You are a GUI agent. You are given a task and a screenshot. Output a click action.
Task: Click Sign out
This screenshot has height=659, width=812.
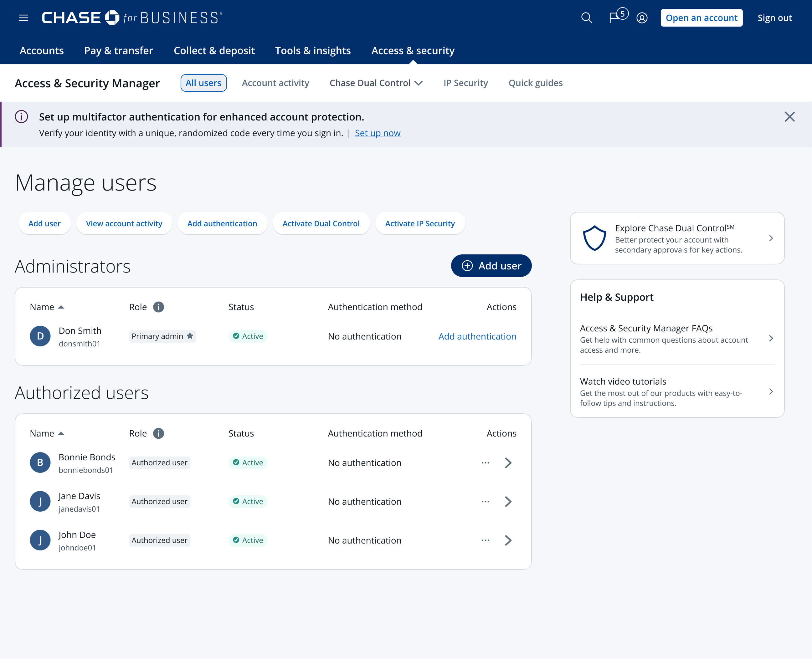click(775, 18)
